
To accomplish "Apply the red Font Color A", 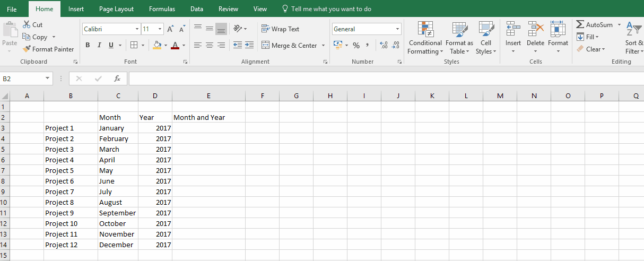I will [175, 45].
